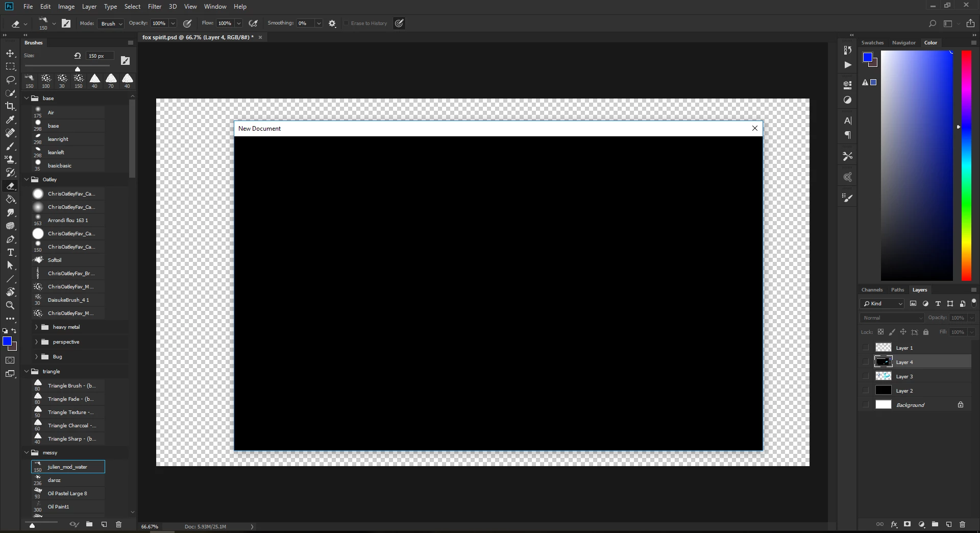The width and height of the screenshot is (980, 533).
Task: Toggle visibility of Layer 1
Action: (x=865, y=348)
